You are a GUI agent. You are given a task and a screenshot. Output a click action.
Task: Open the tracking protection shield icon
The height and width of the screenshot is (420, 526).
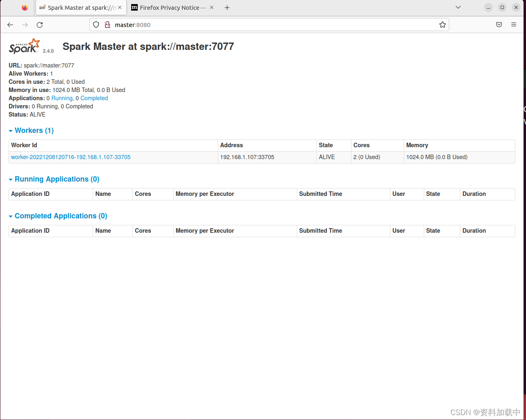pos(96,25)
